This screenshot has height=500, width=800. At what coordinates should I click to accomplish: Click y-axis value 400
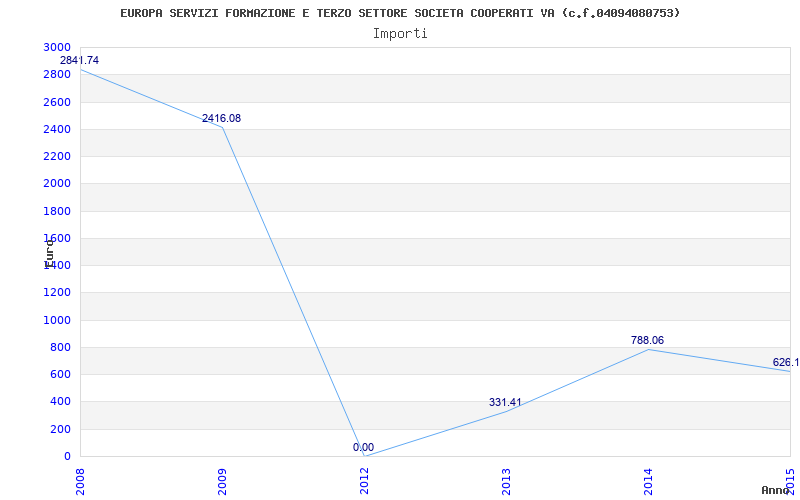pyautogui.click(x=61, y=402)
